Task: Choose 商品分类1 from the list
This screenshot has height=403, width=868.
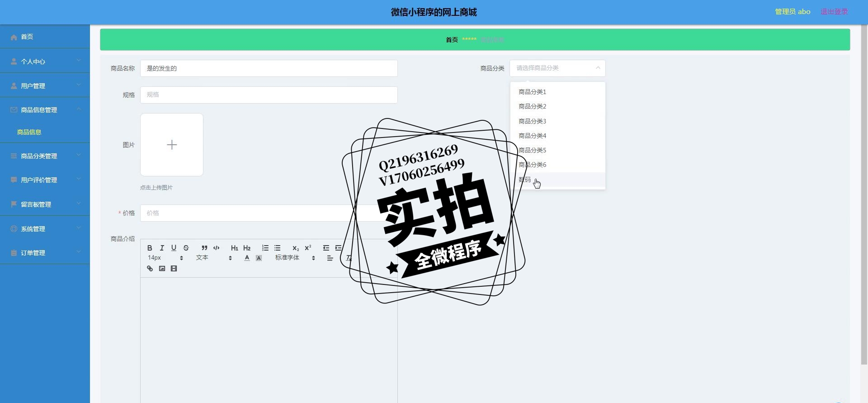Action: click(557, 92)
